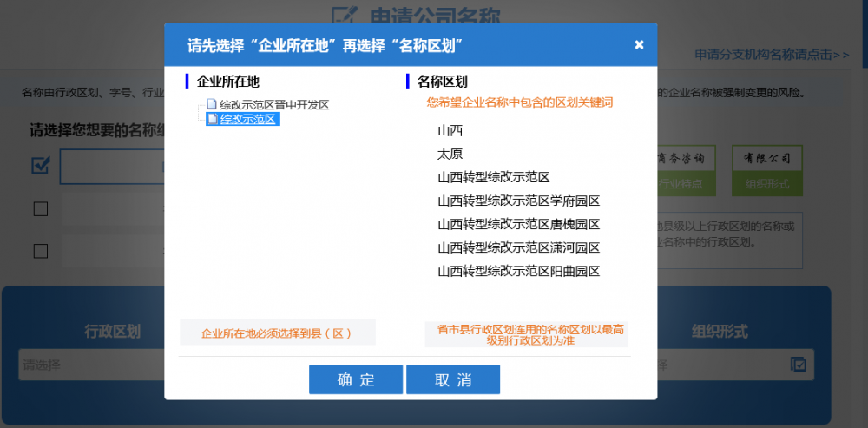
Task: Open the 申请分支机构名称请点击 link
Action: [x=772, y=55]
